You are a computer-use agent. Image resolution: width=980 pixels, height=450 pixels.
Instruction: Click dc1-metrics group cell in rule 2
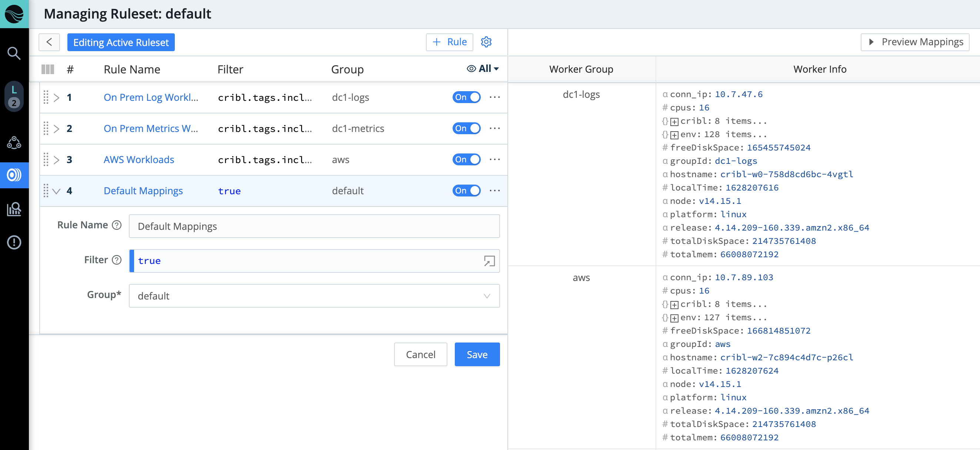click(x=358, y=129)
